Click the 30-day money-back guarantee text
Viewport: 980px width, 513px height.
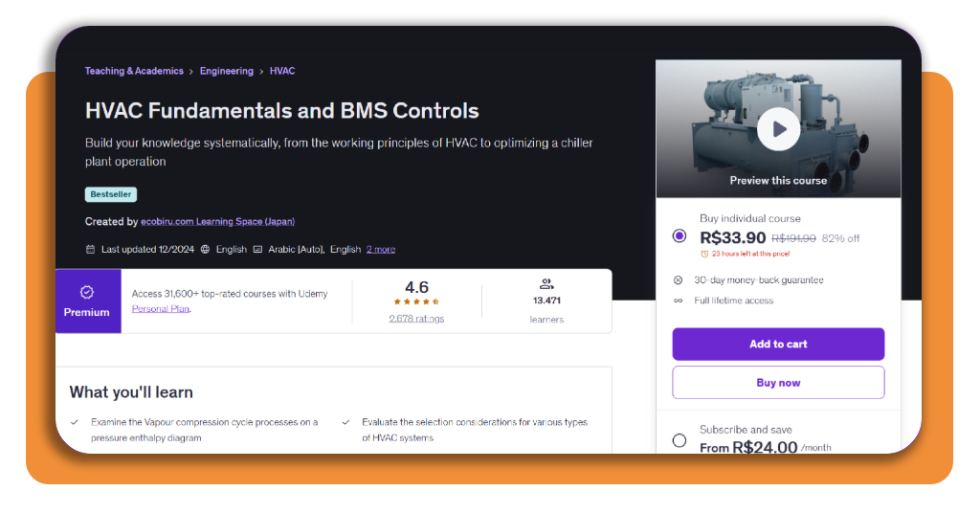759,280
